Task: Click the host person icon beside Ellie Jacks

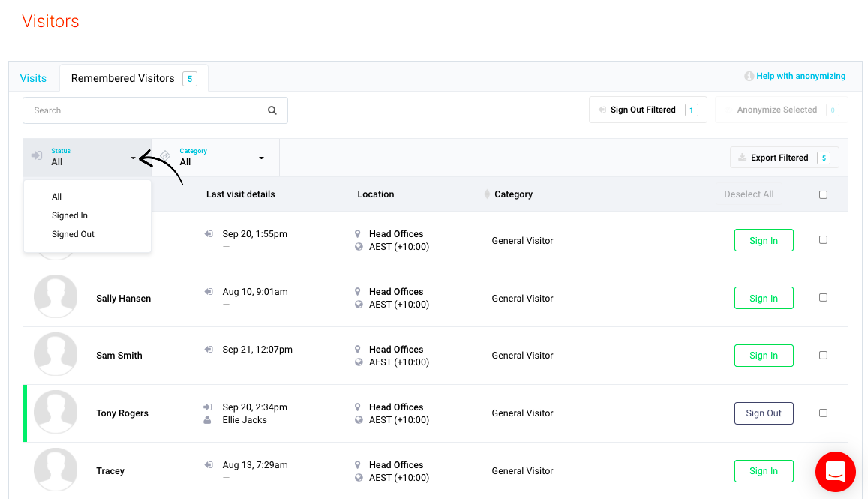Action: click(207, 419)
